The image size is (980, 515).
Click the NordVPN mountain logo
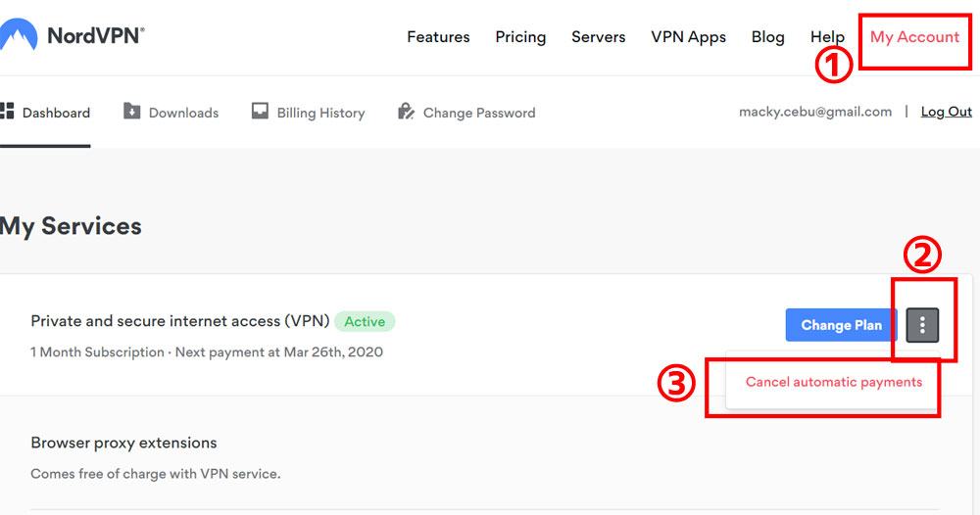[x=18, y=36]
